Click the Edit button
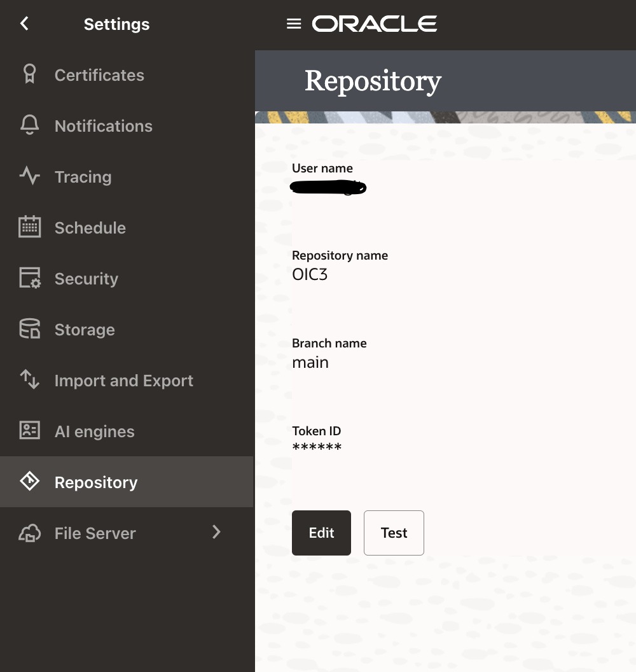Screen dimensions: 636x672 click(x=321, y=533)
